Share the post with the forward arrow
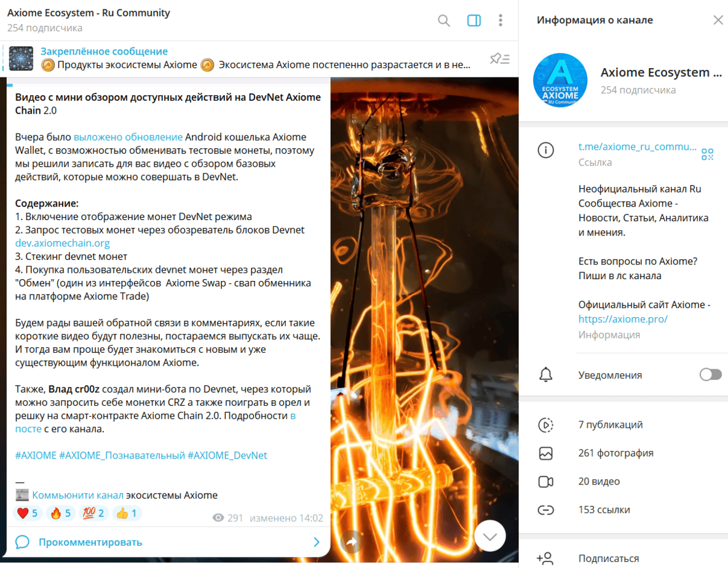The width and height of the screenshot is (728, 568). click(x=352, y=542)
